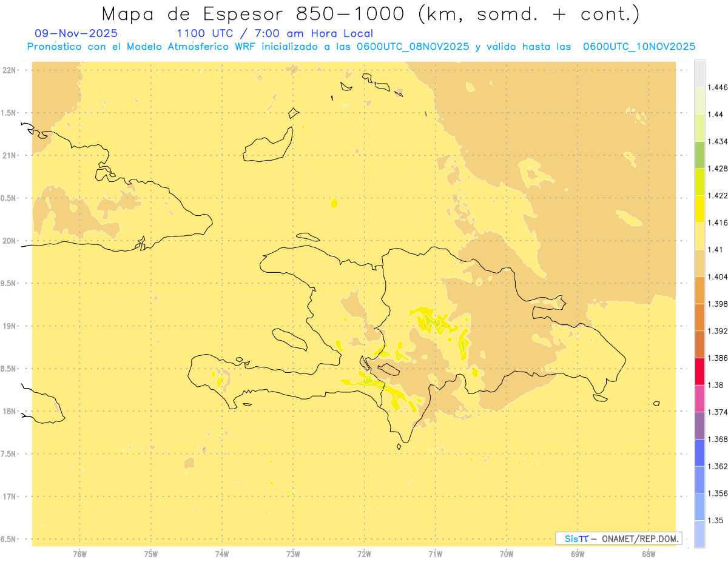Choose the pink swatch between 1.374 and 1.38
728x562 pixels.
click(x=699, y=398)
